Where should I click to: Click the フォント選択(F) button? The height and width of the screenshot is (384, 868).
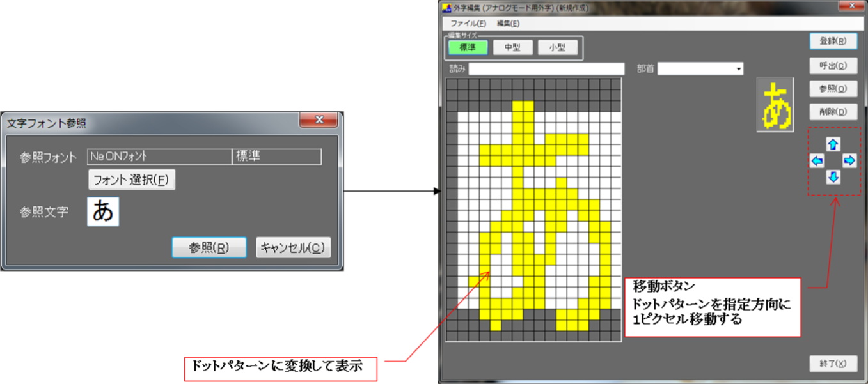pyautogui.click(x=131, y=180)
